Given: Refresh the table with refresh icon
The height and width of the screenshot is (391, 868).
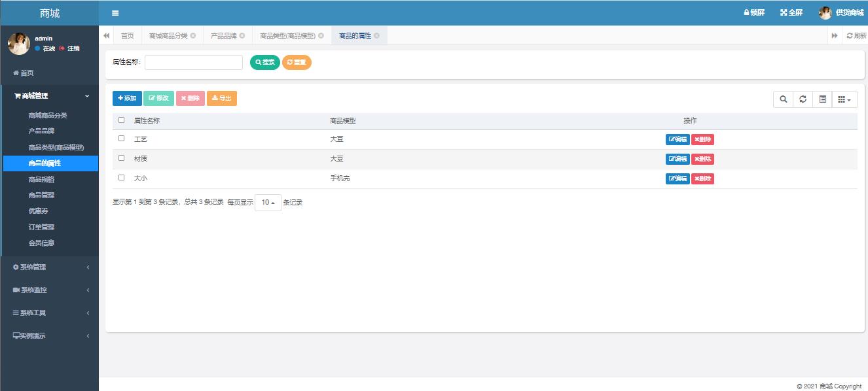Looking at the screenshot, I should click(x=803, y=99).
